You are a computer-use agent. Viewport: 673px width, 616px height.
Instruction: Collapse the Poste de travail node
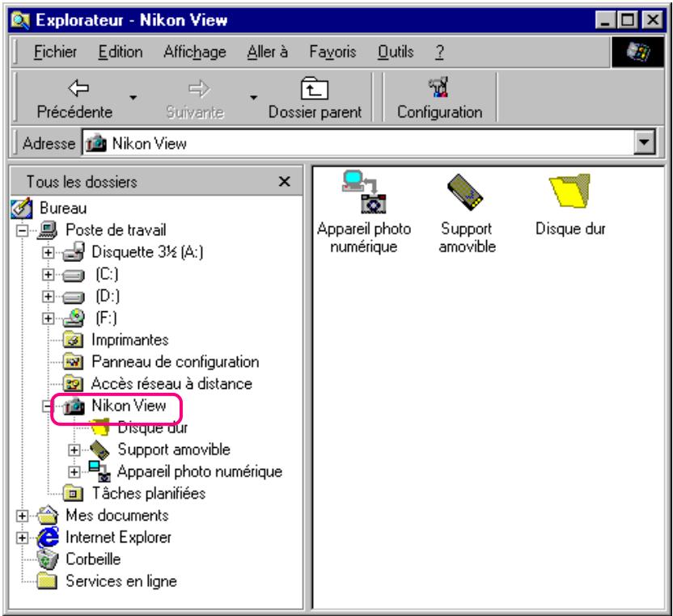pyautogui.click(x=23, y=230)
